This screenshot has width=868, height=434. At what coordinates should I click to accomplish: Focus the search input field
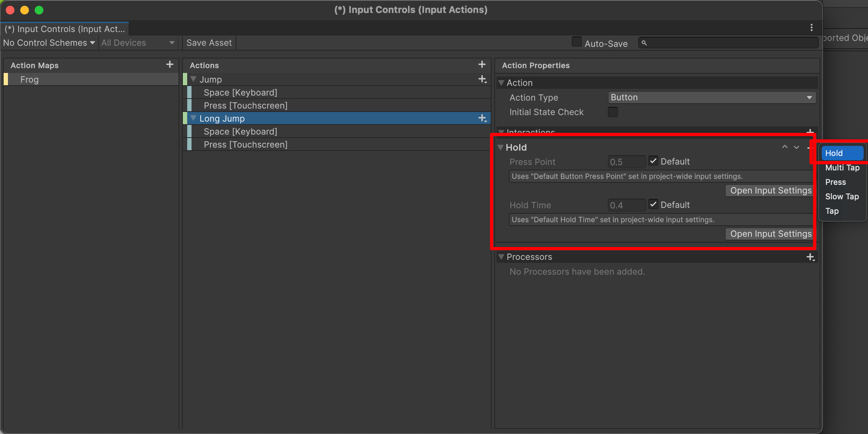[x=728, y=43]
